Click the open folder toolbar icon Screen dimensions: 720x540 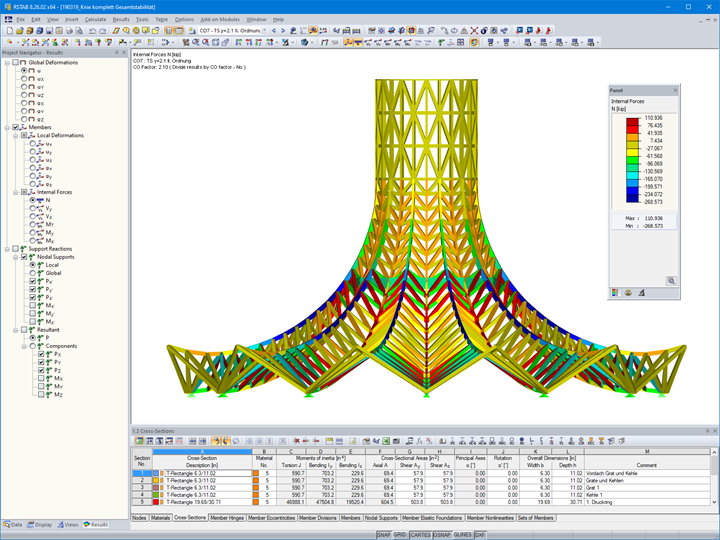(x=20, y=31)
